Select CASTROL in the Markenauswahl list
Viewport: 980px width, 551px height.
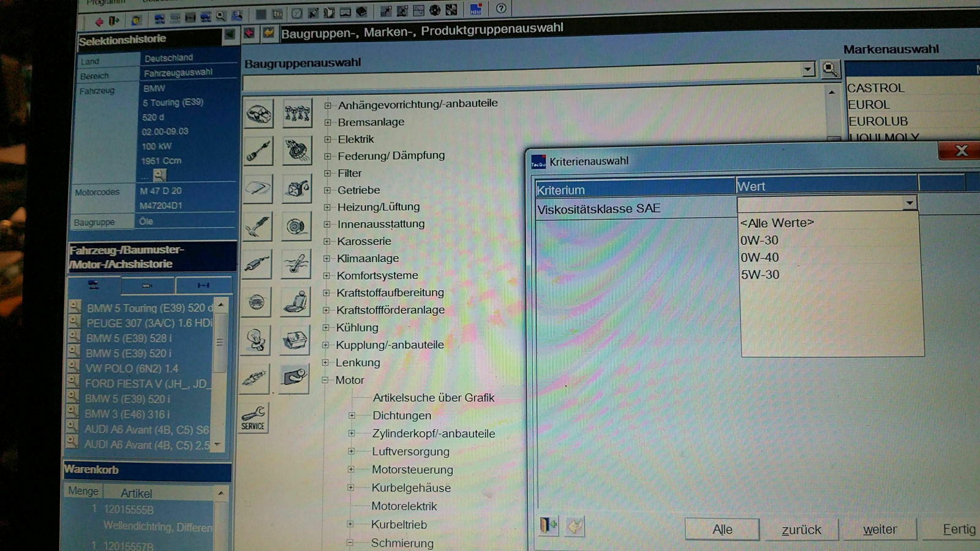click(876, 88)
